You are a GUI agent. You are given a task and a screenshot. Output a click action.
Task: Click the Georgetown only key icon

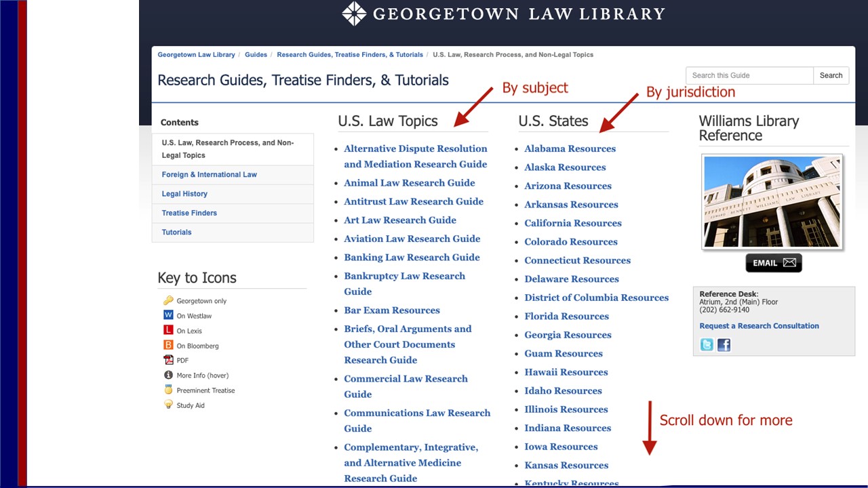(x=168, y=300)
